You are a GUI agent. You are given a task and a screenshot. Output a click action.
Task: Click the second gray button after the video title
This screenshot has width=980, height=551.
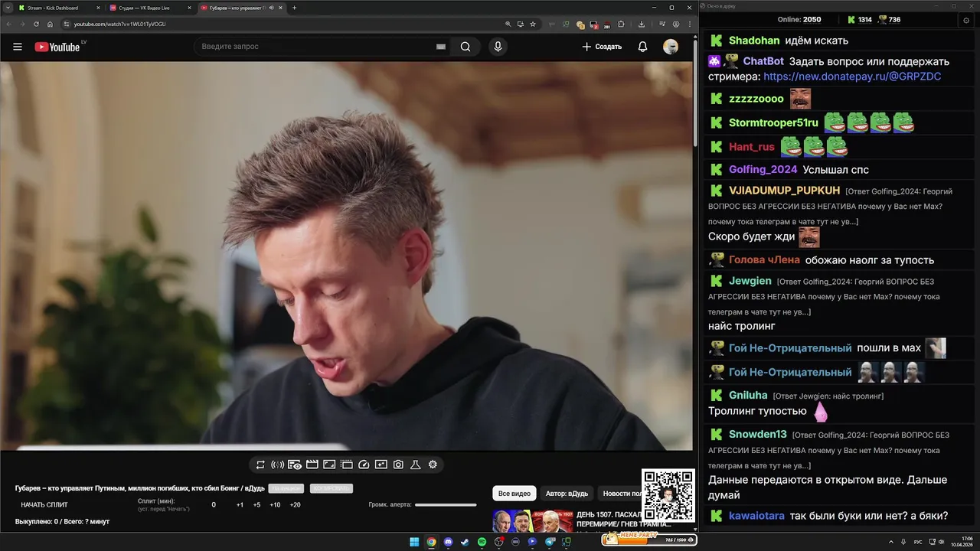(x=331, y=488)
